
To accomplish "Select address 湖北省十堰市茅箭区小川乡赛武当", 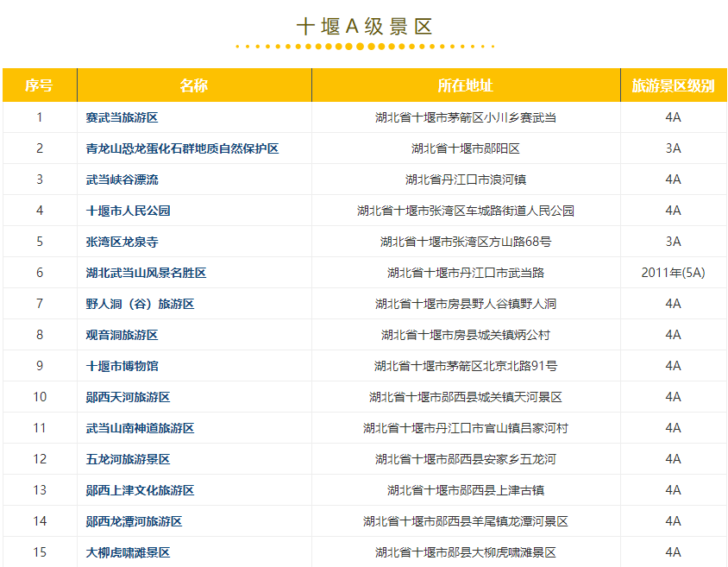I will pyautogui.click(x=466, y=117).
